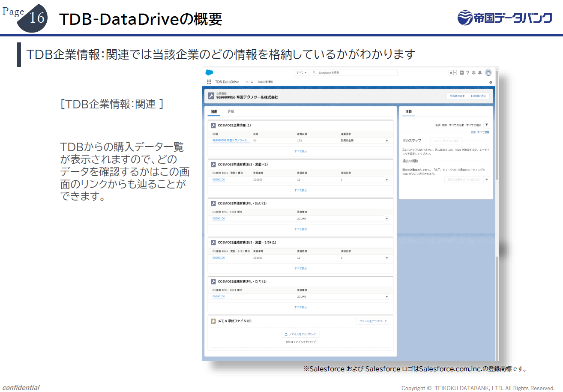The height and width of the screenshot is (392, 563).
Task: Open row menu in COSMOS1連結財務(P/L・C/F) row
Action: 386,296
